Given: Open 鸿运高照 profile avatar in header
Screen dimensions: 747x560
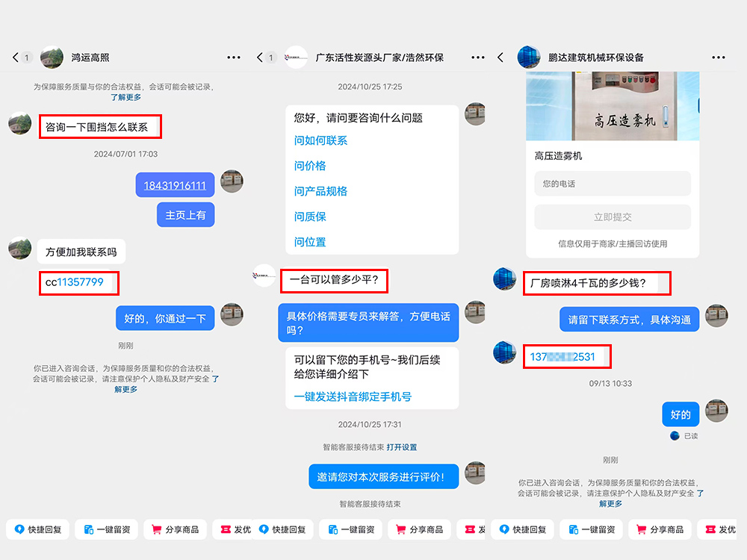Looking at the screenshot, I should (52, 57).
